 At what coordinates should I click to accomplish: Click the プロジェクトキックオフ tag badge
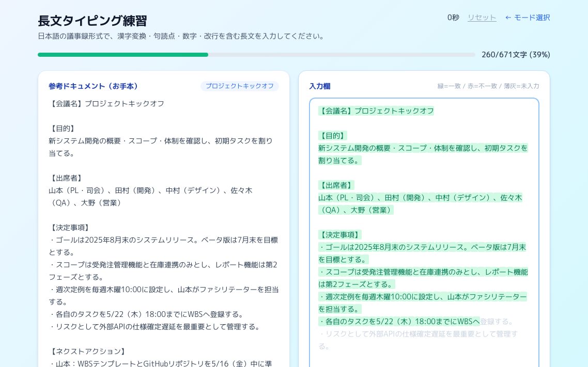tap(240, 86)
